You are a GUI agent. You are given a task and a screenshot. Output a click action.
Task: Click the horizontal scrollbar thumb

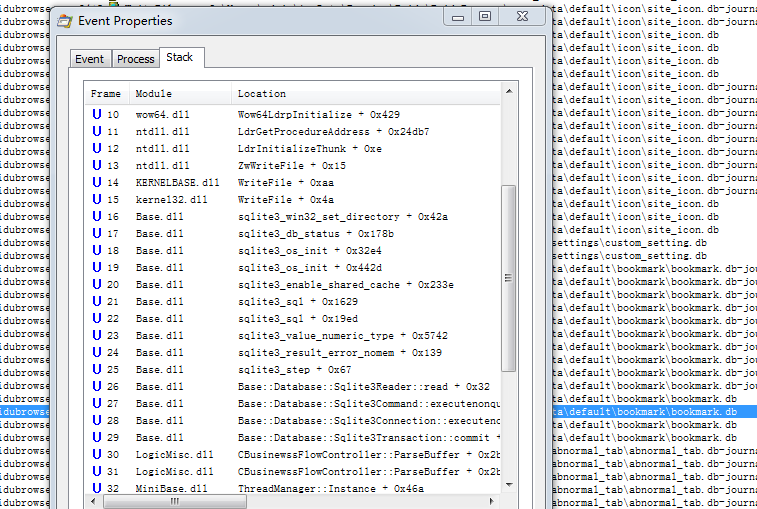coord(175,501)
